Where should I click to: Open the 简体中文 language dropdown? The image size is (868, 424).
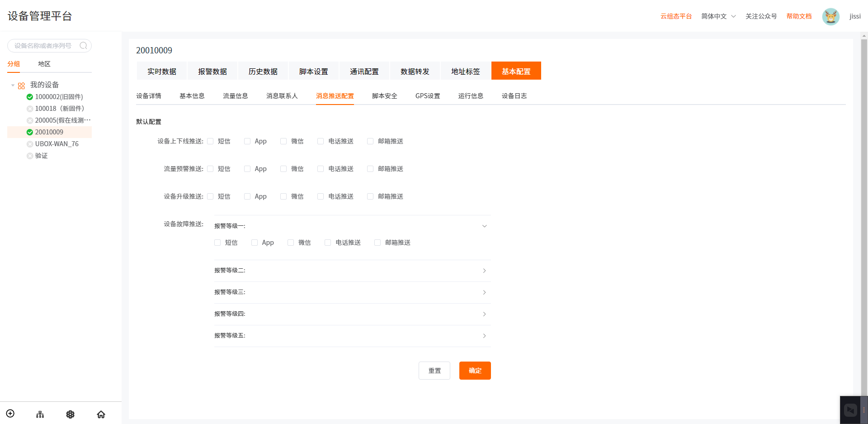(x=718, y=16)
